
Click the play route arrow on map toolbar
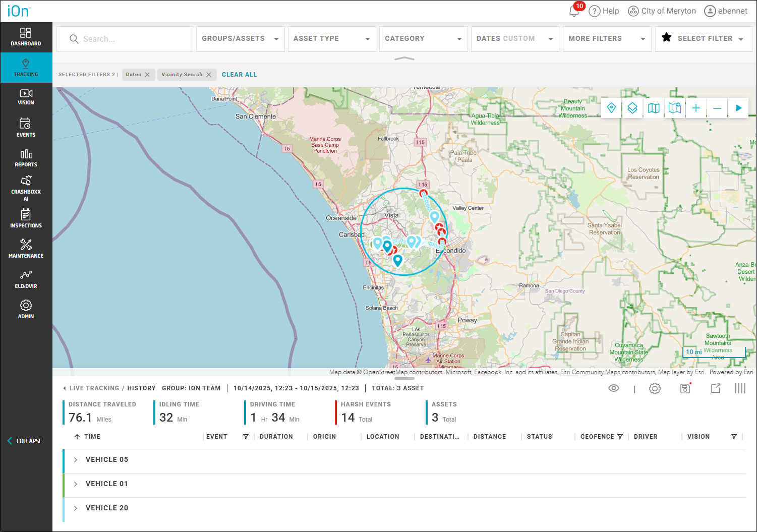coord(738,108)
